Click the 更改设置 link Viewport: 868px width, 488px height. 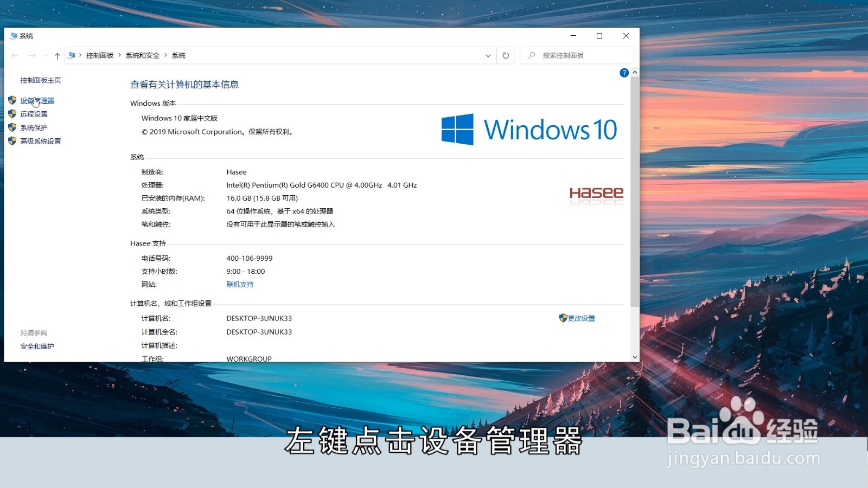click(582, 318)
